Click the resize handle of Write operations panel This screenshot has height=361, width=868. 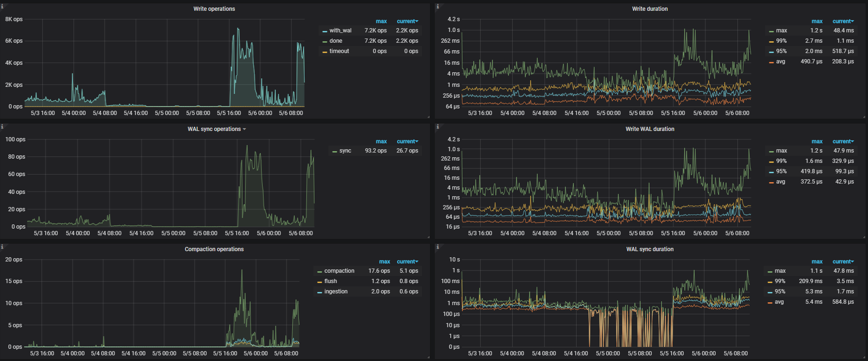[x=428, y=117]
